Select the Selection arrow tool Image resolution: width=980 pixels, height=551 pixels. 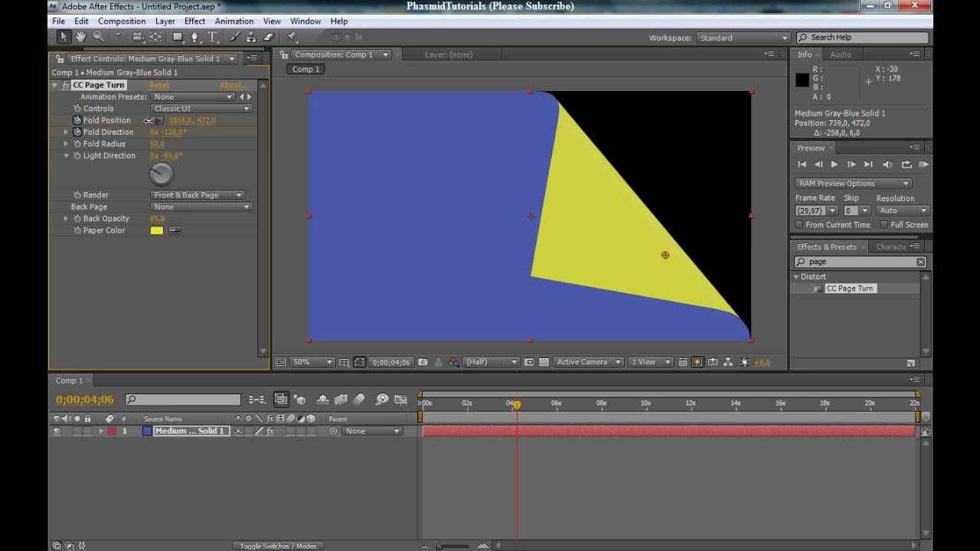point(64,37)
